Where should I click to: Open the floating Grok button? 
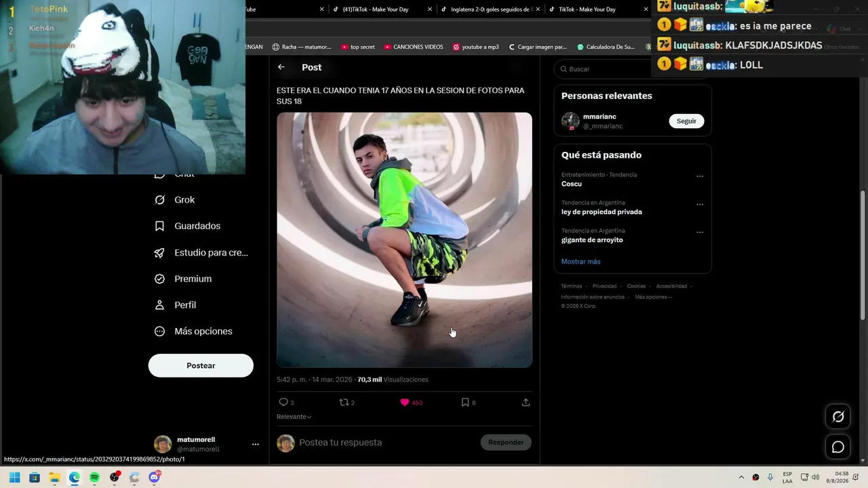pyautogui.click(x=838, y=417)
